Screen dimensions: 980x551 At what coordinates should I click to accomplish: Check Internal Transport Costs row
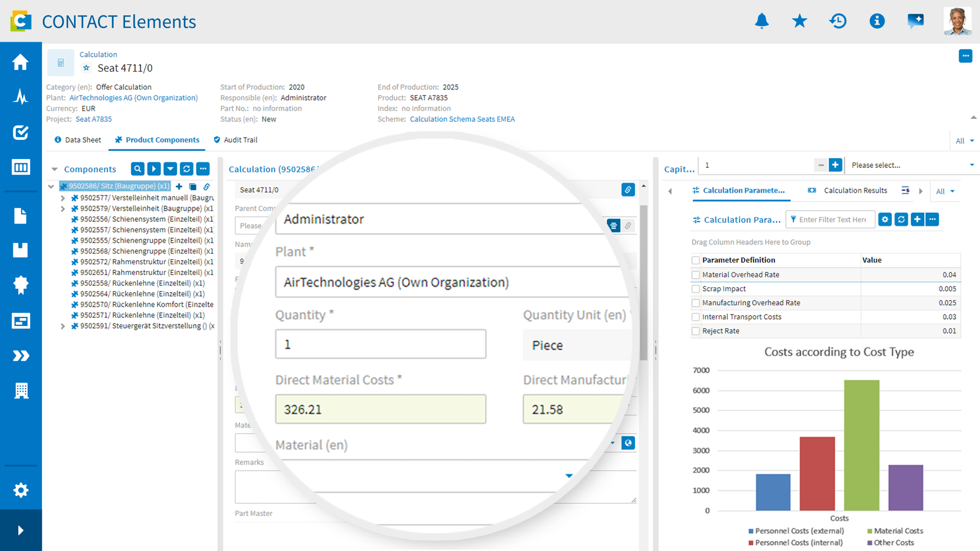point(696,317)
